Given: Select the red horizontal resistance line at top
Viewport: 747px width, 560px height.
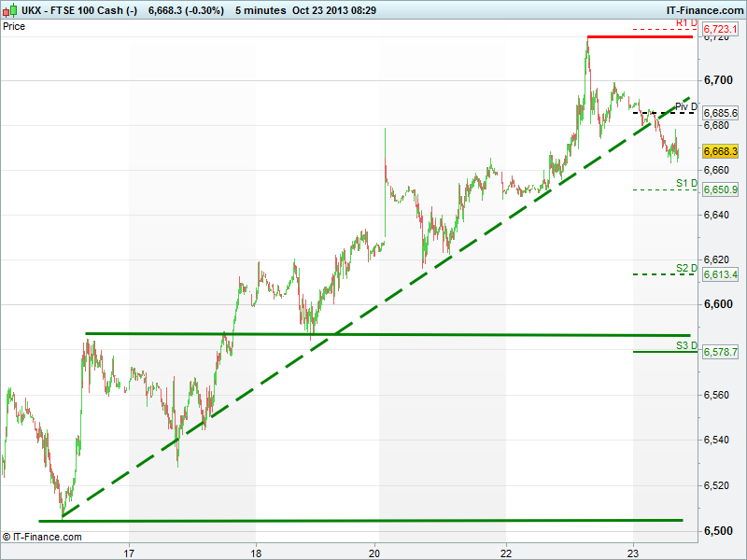Looking at the screenshot, I should click(x=640, y=36).
